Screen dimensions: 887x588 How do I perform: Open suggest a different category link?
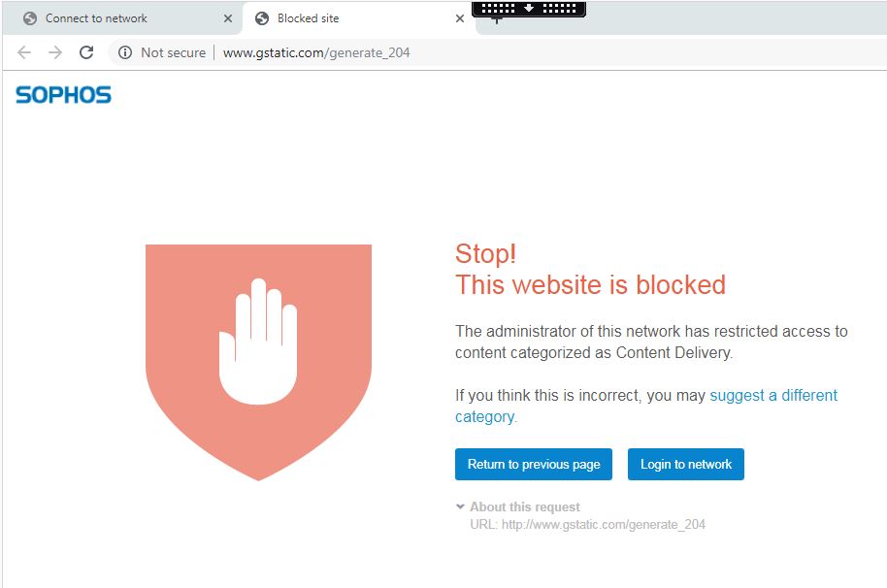point(646,406)
